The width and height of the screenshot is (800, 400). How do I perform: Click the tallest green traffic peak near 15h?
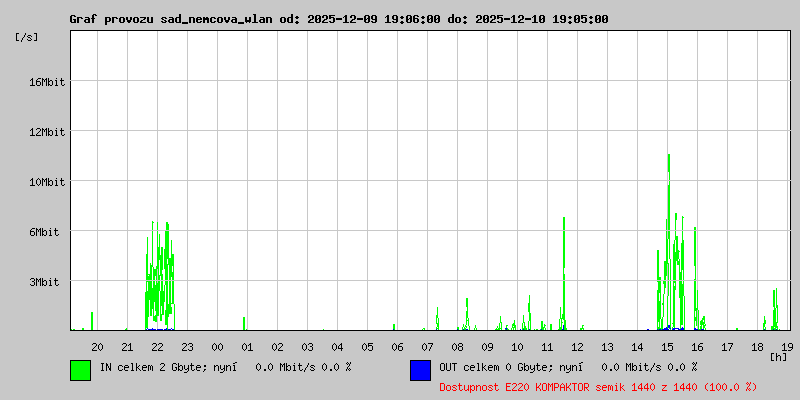click(x=668, y=240)
